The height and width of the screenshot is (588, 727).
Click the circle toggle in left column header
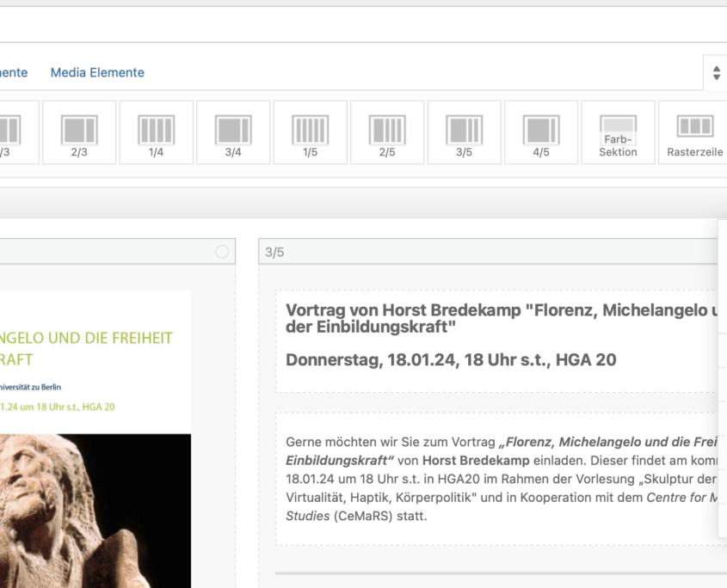tap(222, 252)
